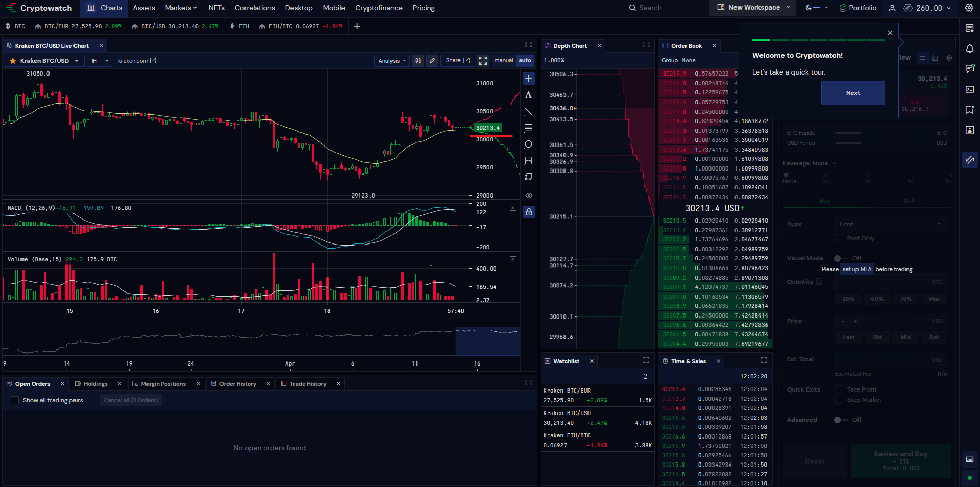Open the trading panel sidebar icon
980x487 pixels.
point(970,160)
